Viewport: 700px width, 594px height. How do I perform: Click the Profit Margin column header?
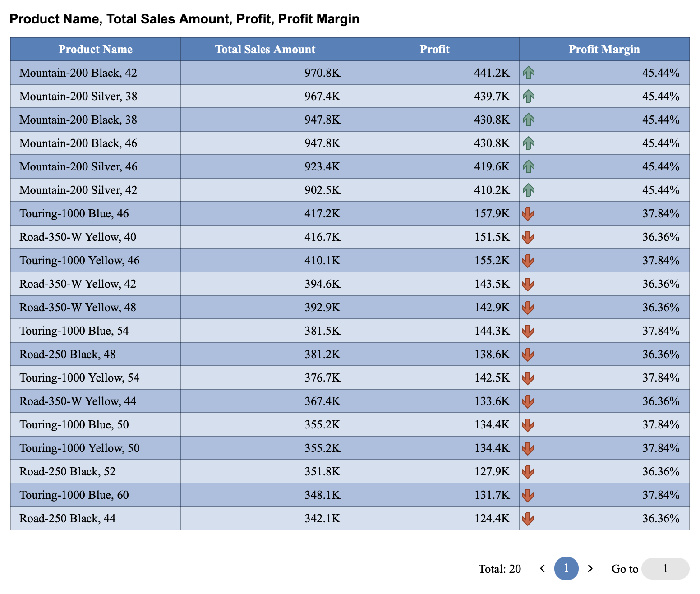tap(604, 49)
